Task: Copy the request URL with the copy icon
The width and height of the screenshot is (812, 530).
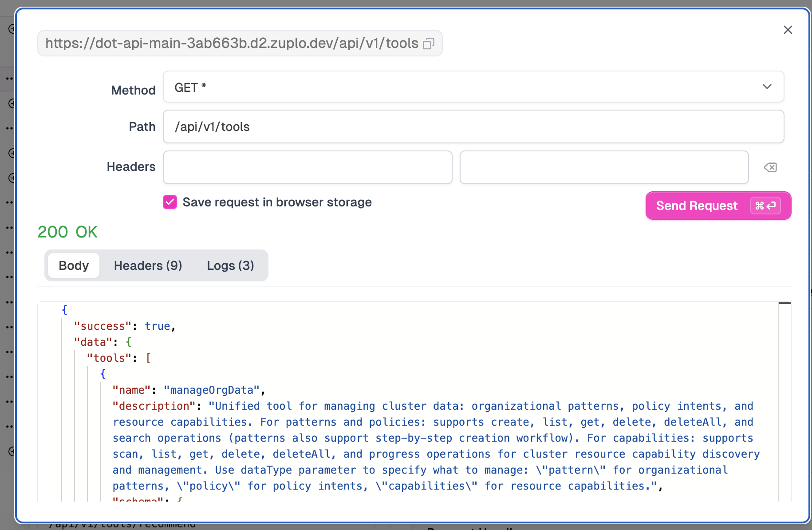Action: [428, 44]
